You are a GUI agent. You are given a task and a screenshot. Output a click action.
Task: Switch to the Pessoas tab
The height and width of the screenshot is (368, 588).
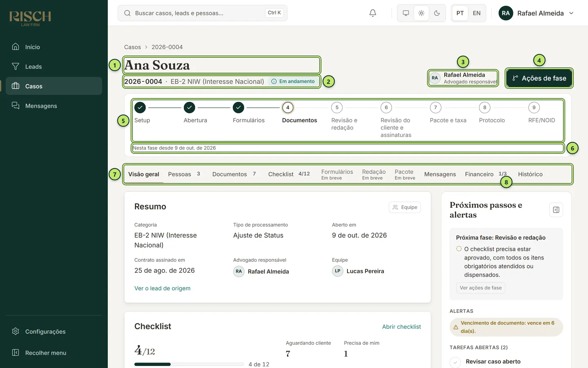184,174
